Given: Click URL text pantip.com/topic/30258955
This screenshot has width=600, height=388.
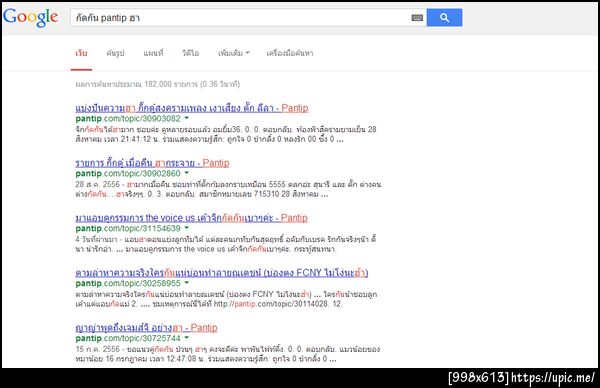Looking at the screenshot, I should (128, 283).
